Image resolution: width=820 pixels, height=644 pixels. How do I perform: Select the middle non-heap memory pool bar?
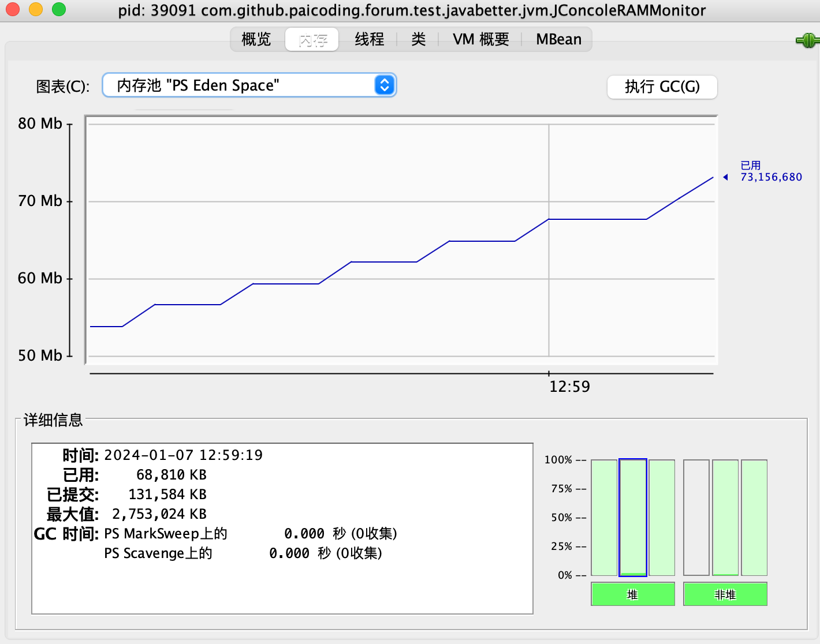[725, 518]
